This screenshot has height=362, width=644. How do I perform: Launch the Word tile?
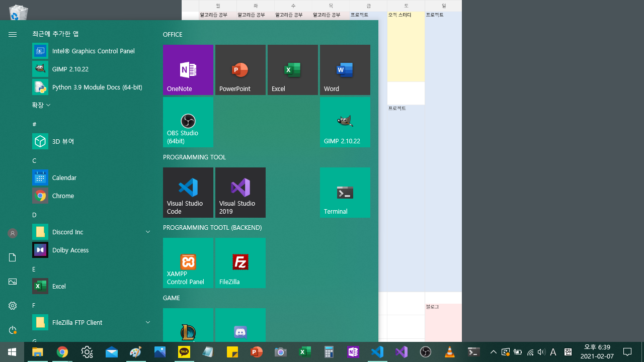pos(345,70)
